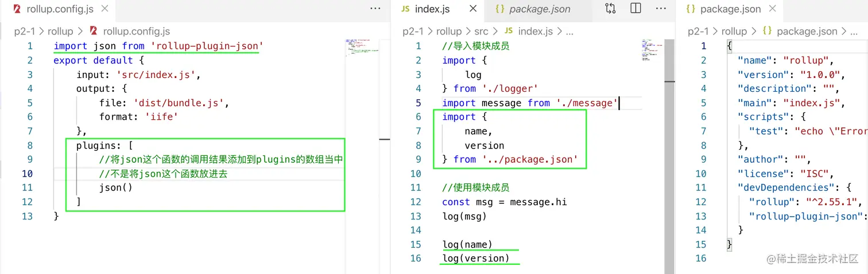The width and height of the screenshot is (868, 274).
Task: Click line number 10 in rollup.config.js gutter
Action: [26, 174]
